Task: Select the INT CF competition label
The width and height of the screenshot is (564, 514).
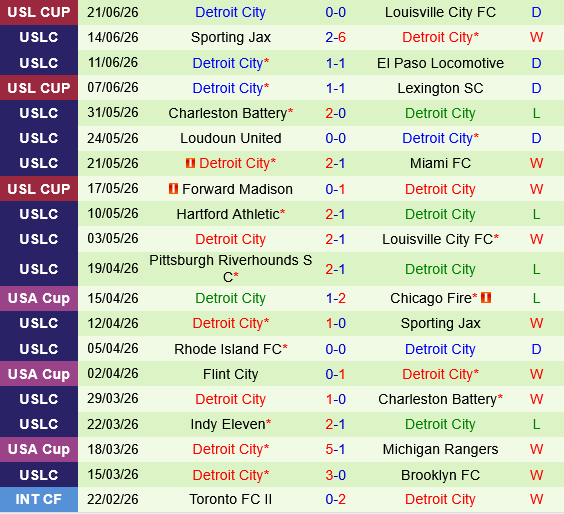Action: coord(39,499)
